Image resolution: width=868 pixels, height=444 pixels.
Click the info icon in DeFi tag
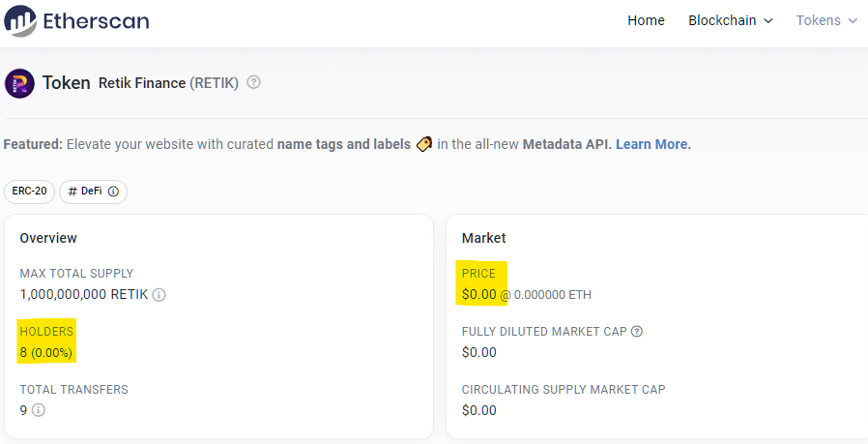[113, 192]
